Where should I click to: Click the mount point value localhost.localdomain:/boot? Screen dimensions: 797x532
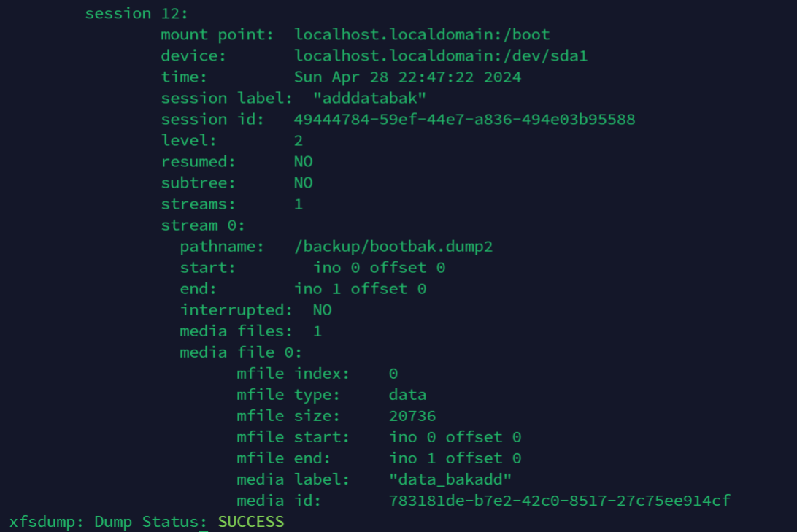click(422, 34)
